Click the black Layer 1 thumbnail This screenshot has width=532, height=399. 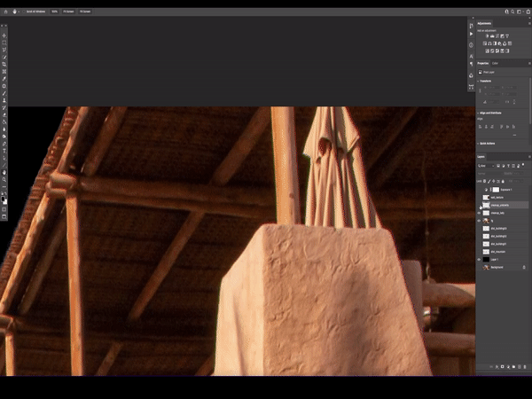point(486,260)
